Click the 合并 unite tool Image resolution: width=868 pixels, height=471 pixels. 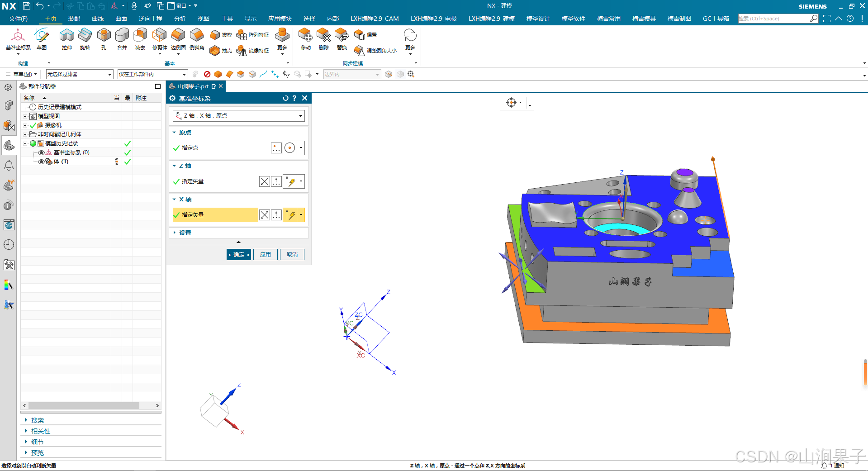122,39
